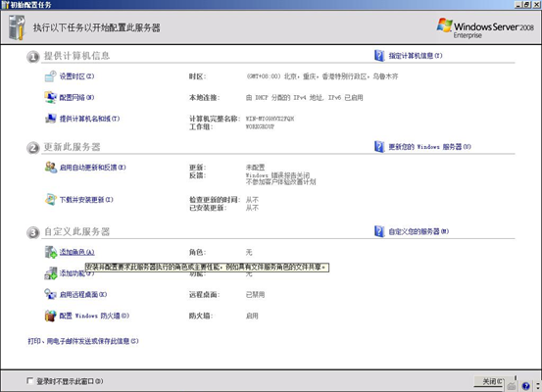Open 下载并安装更新 link
The image size is (542, 392).
[86, 200]
